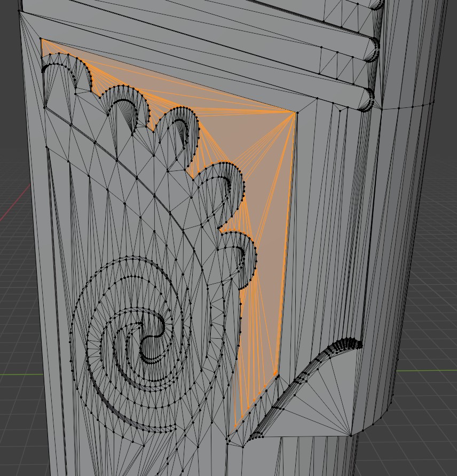
Task: Click the top-left orange corner vertex
Action: (x=41, y=38)
